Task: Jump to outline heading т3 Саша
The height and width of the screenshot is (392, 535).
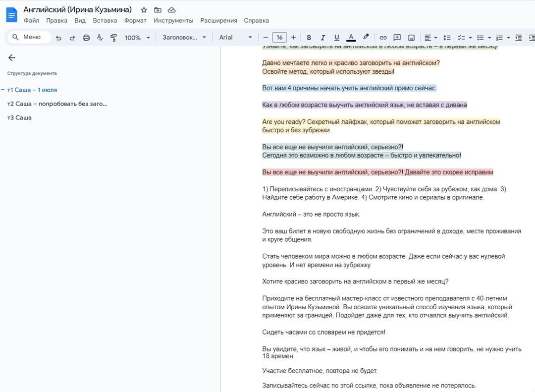Action: (x=19, y=117)
